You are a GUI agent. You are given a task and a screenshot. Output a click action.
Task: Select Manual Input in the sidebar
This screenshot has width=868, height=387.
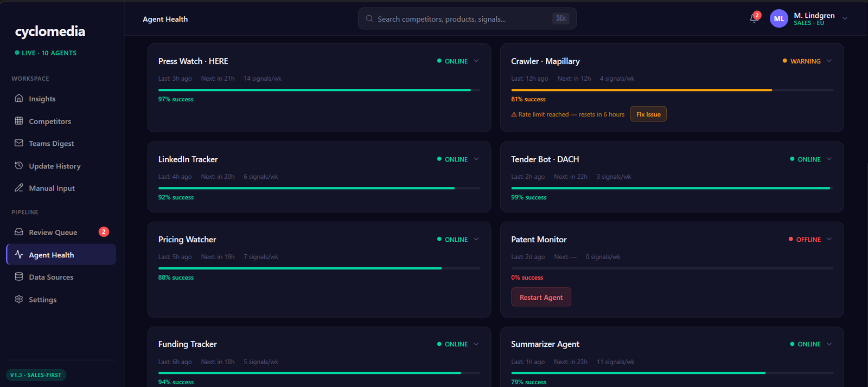pyautogui.click(x=61, y=188)
